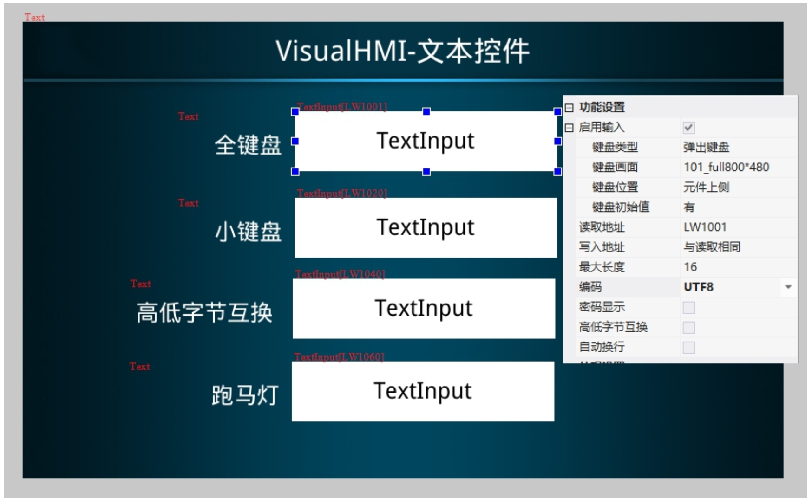Screen dimensions: 812x504
Task: Select the 小键盘 TextInput box LW1020
Action: (426, 228)
